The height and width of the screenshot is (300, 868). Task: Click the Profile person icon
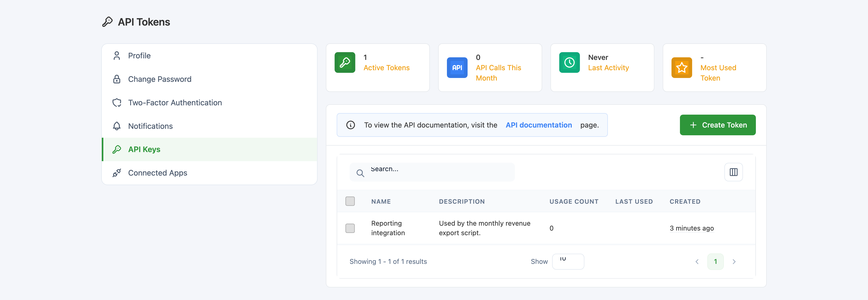[x=117, y=56]
